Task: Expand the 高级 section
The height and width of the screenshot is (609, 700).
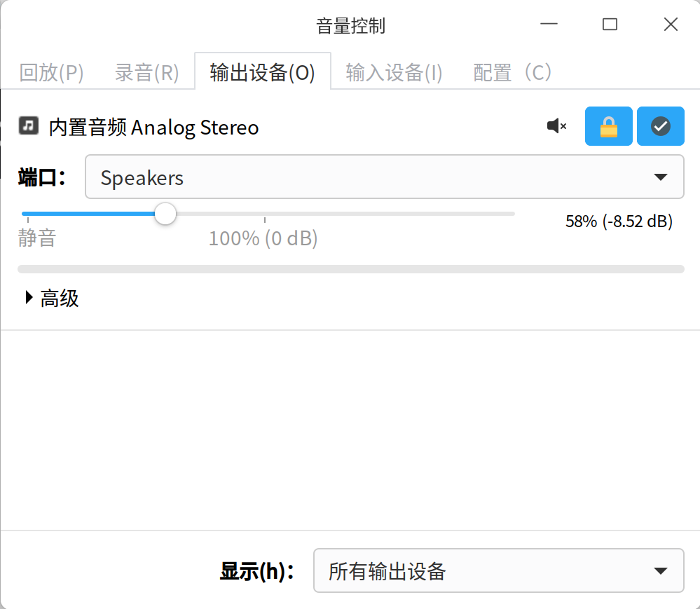Action: tap(52, 298)
